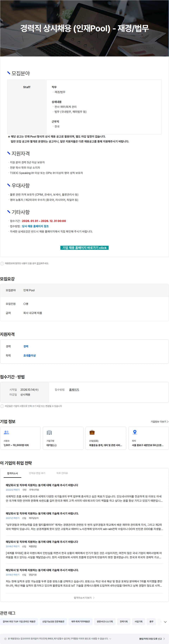
Task: Click info icon beside 채용정보에 잘못된 내용
Action: point(2,264)
